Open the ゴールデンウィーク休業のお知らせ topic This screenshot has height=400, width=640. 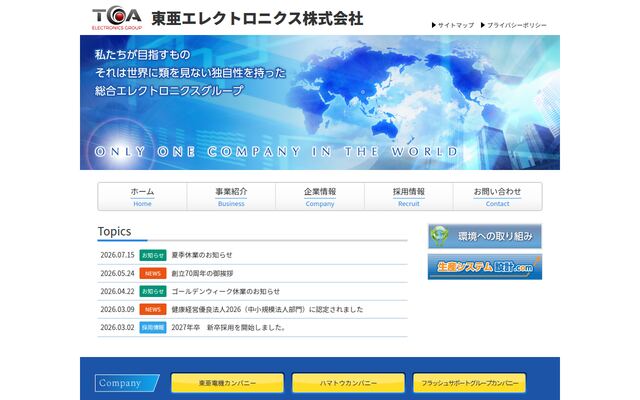click(226, 291)
